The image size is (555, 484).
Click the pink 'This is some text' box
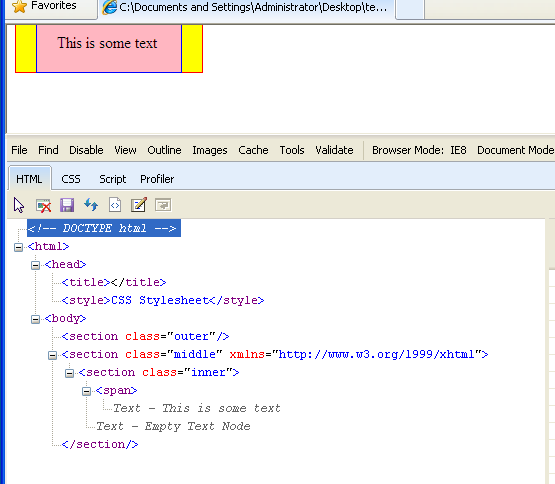tap(109, 49)
